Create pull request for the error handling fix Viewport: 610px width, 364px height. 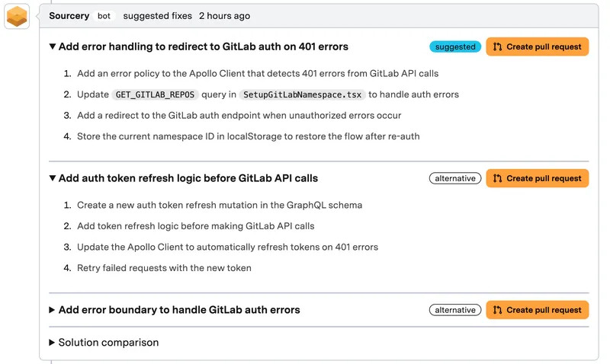point(543,46)
